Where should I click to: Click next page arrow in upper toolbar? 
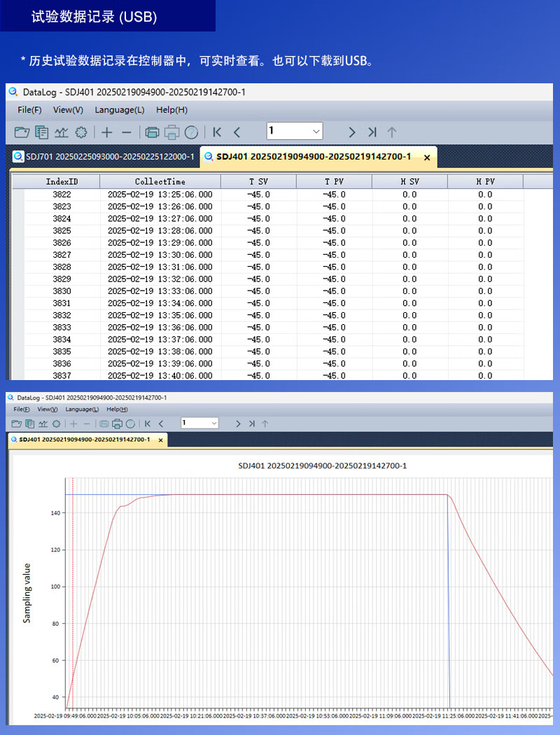pyautogui.click(x=352, y=132)
